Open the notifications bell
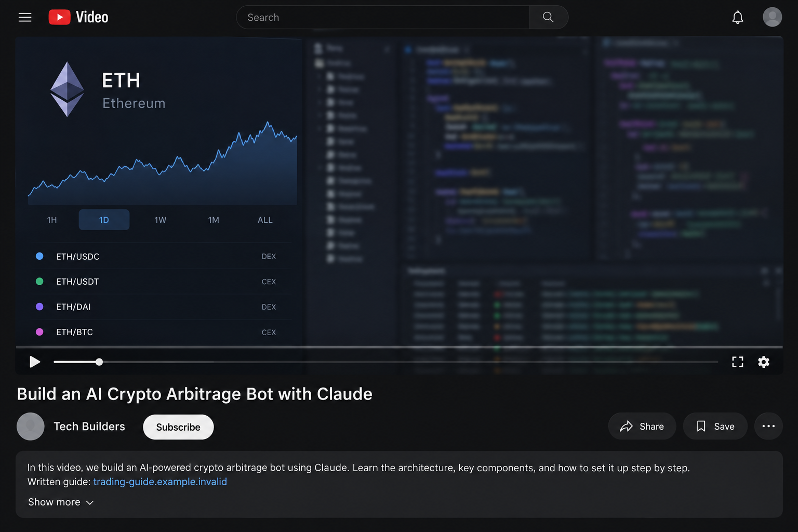Image resolution: width=798 pixels, height=532 pixels. tap(737, 17)
